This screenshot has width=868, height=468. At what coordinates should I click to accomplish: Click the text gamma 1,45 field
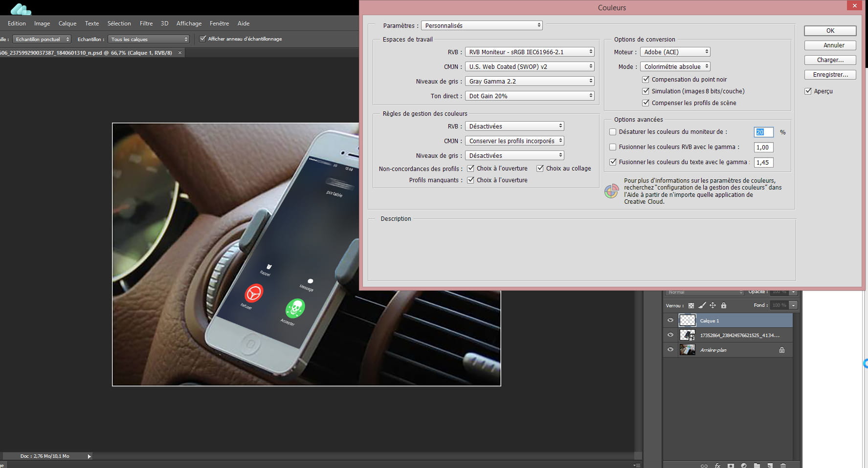(x=763, y=162)
